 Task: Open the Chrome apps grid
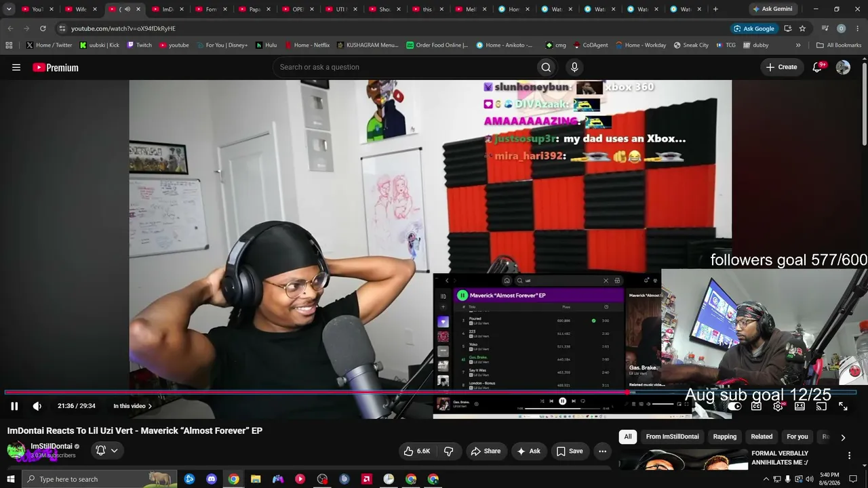click(9, 45)
